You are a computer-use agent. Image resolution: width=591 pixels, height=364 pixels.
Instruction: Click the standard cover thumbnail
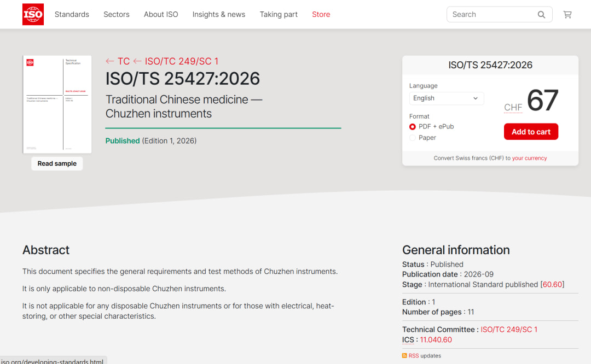57,104
